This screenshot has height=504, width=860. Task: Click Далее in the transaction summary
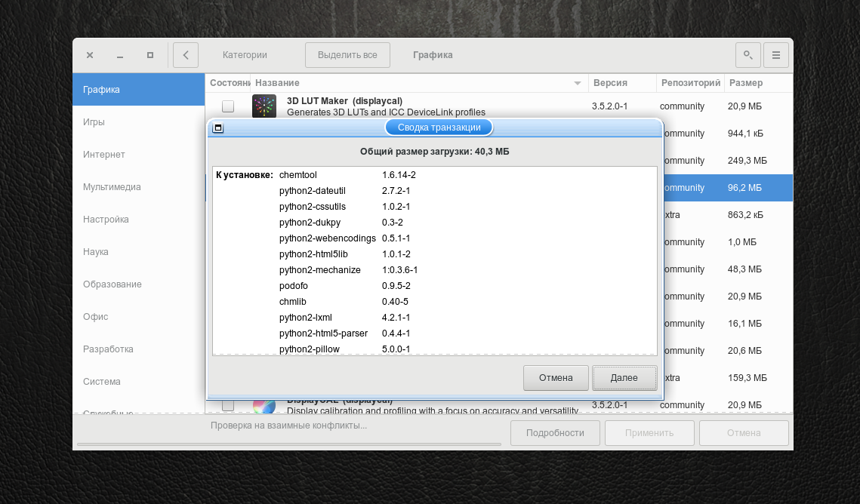(624, 378)
